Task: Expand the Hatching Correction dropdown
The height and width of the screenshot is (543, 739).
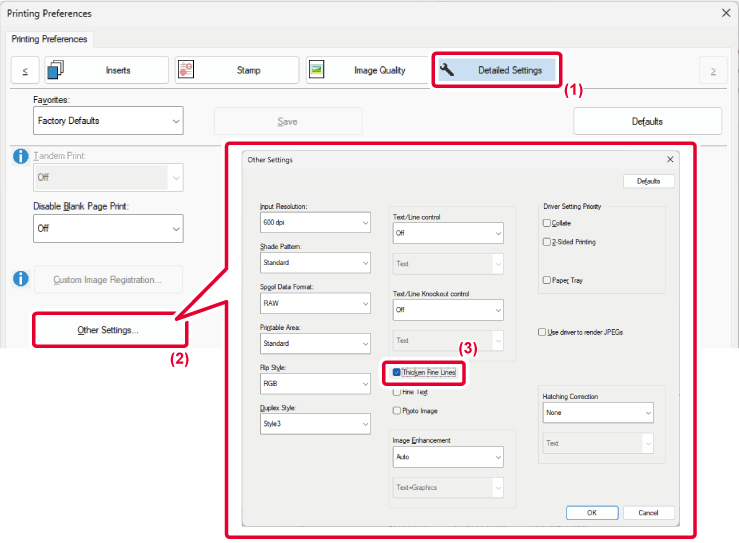Action: click(x=597, y=412)
